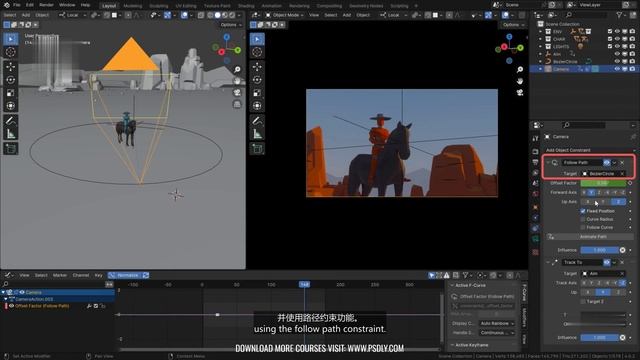Uncheck the Fixed Position checkbox
Screen dimensions: 640x360
pos(583,211)
